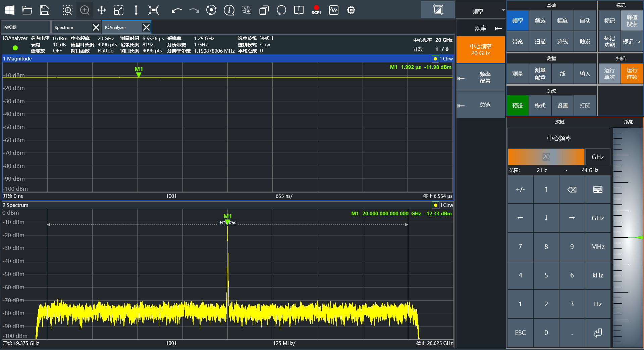Toggle 运行单次 single run

pyautogui.click(x=609, y=74)
